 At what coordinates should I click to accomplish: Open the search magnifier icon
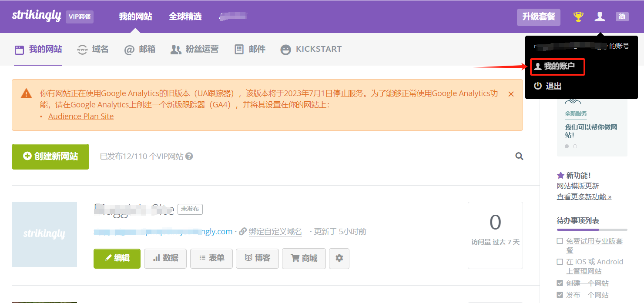coord(519,156)
